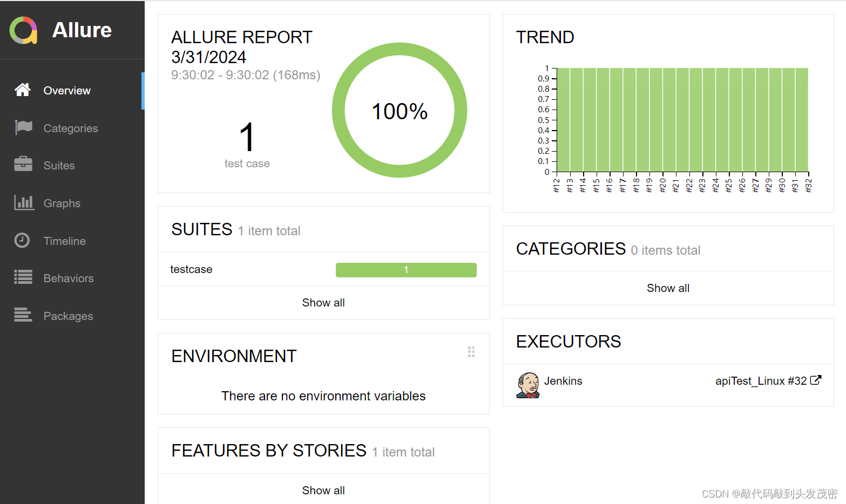Click the Packages stacked-lines icon
Image resolution: width=846 pixels, height=504 pixels.
coord(23,315)
